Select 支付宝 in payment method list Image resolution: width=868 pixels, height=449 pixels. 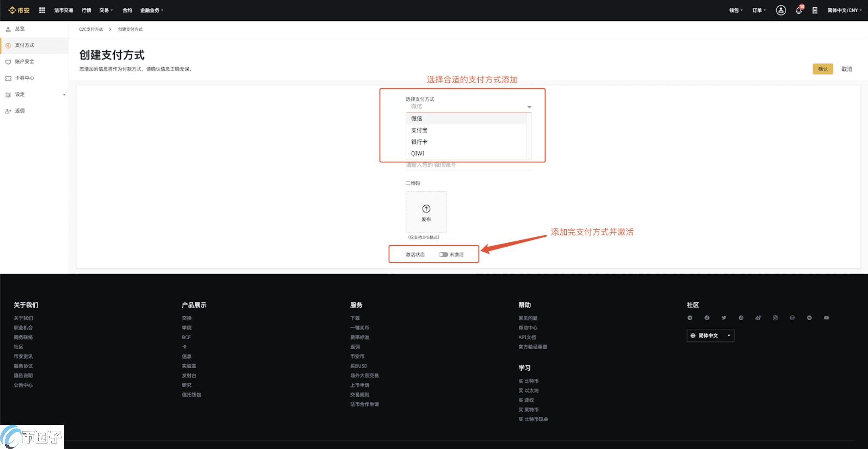pyautogui.click(x=466, y=130)
